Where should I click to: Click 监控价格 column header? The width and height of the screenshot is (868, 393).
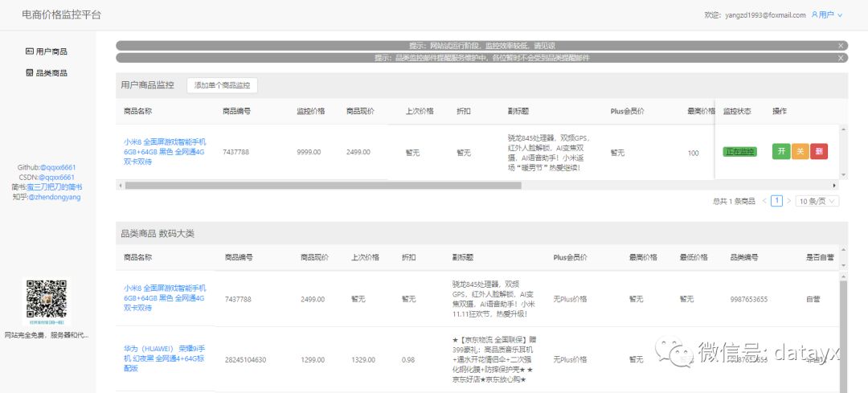point(310,111)
